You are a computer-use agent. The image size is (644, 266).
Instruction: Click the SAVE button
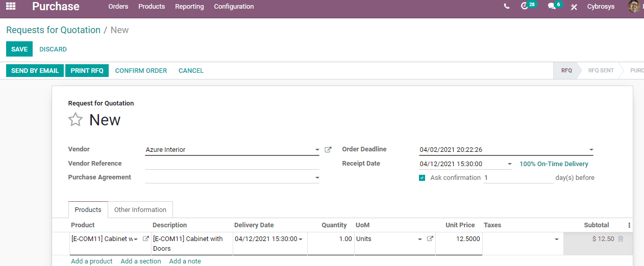(19, 49)
